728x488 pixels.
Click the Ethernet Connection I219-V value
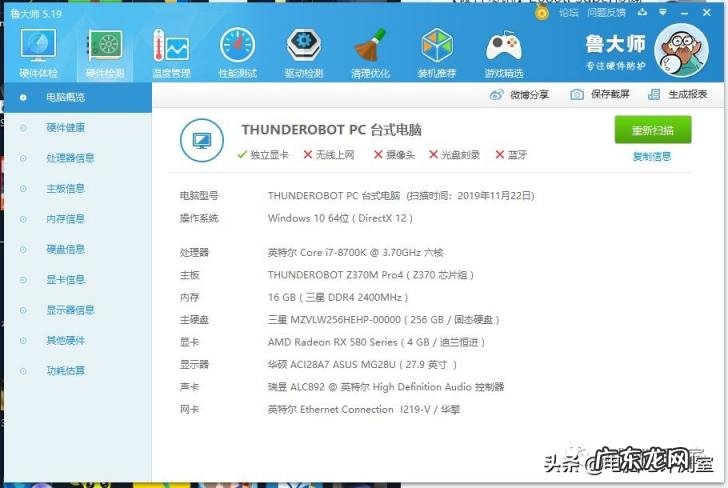tap(364, 410)
